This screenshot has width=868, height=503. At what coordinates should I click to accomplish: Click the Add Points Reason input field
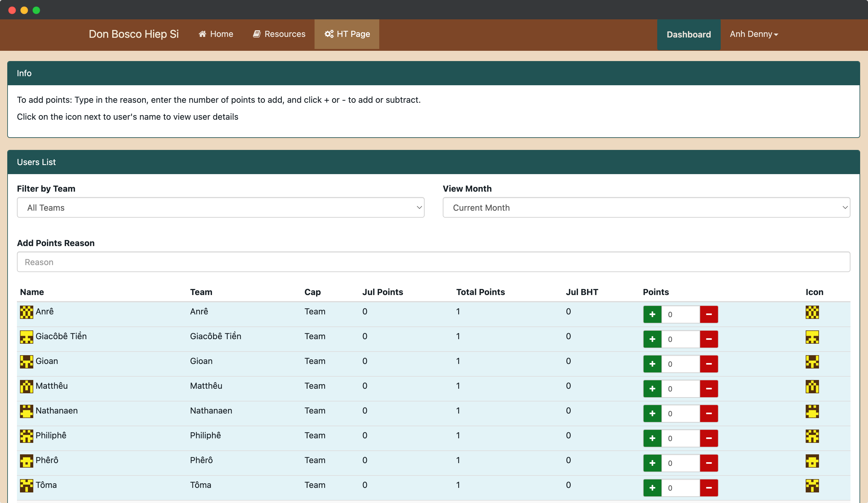434,262
